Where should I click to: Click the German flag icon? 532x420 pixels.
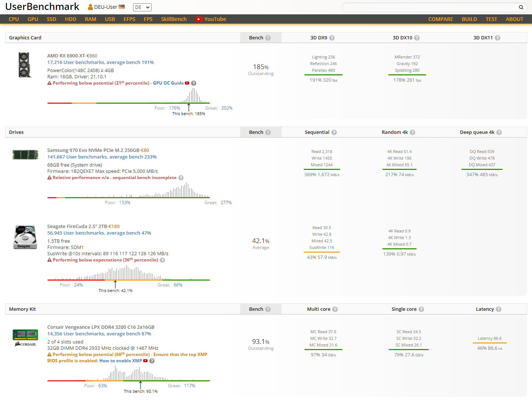[122, 7]
